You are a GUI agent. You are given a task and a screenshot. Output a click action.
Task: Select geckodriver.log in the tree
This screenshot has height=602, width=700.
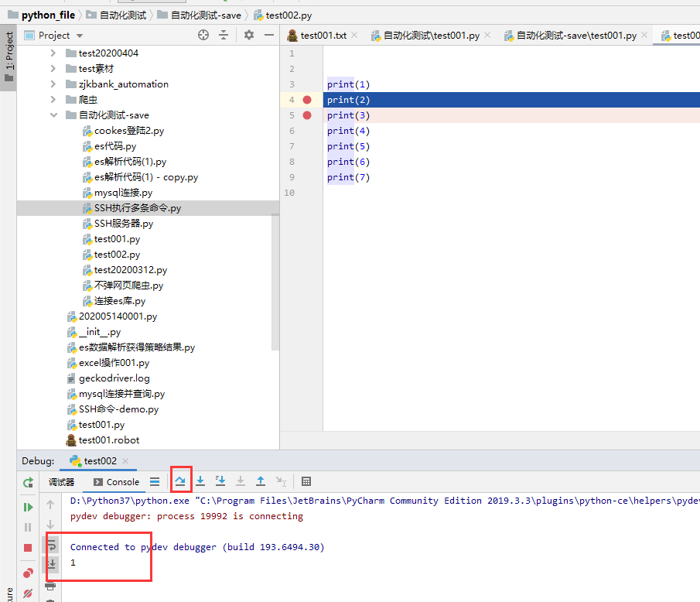point(114,378)
